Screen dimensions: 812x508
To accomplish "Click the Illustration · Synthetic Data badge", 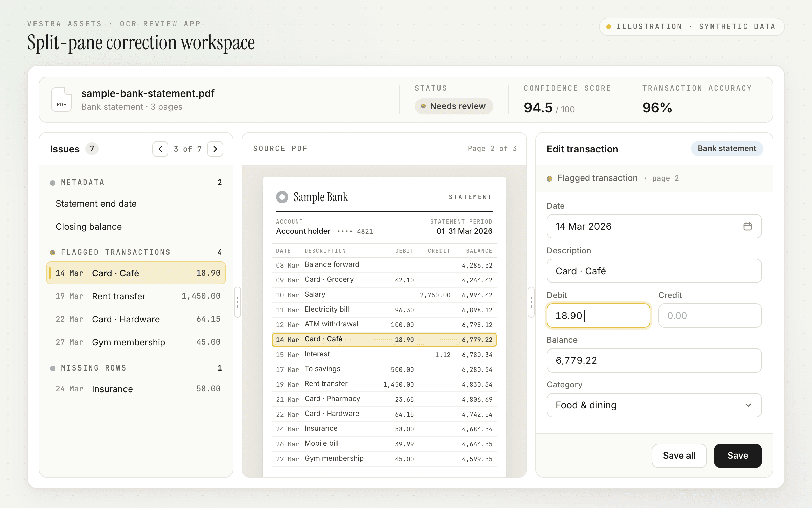I will click(x=692, y=27).
